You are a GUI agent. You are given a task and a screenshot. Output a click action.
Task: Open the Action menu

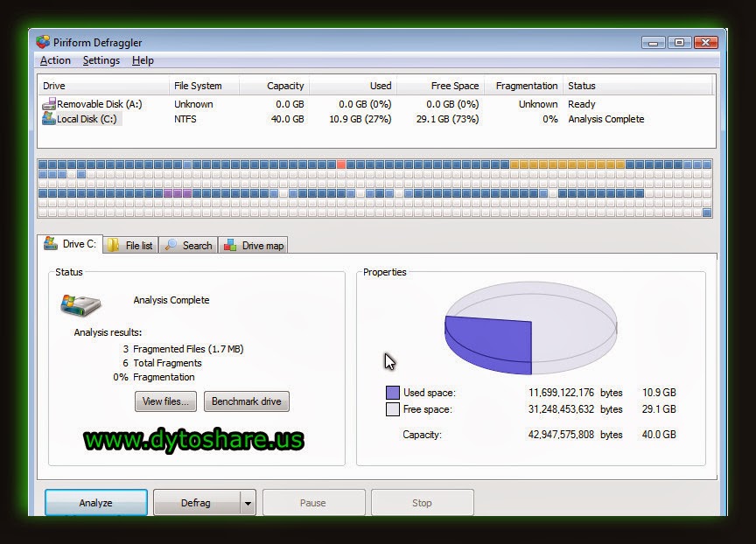(x=54, y=60)
